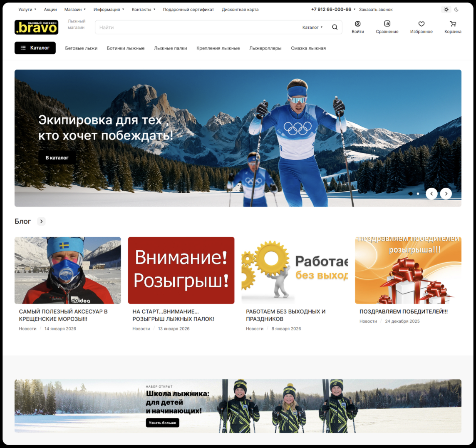476x448 pixels.
Task: Select the second slider dot
Action: click(x=418, y=194)
